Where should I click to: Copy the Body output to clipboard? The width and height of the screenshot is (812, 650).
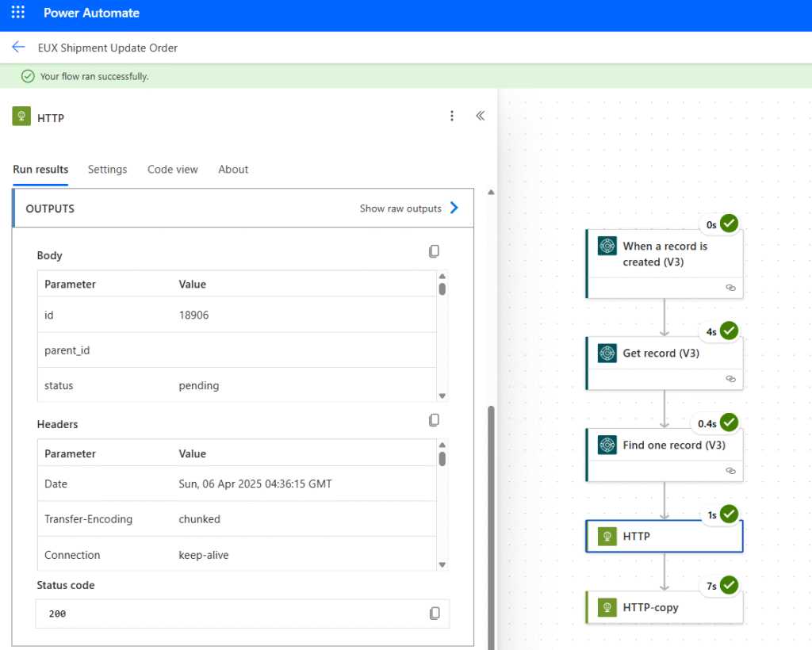pos(434,251)
